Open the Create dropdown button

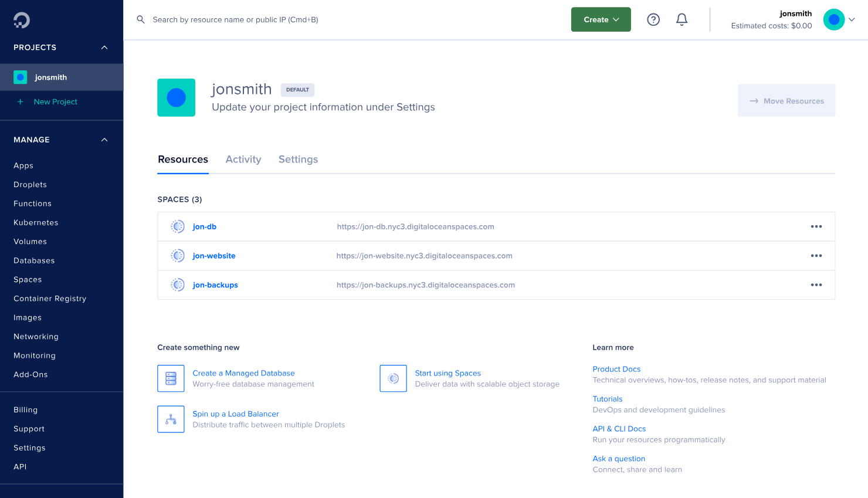point(601,19)
